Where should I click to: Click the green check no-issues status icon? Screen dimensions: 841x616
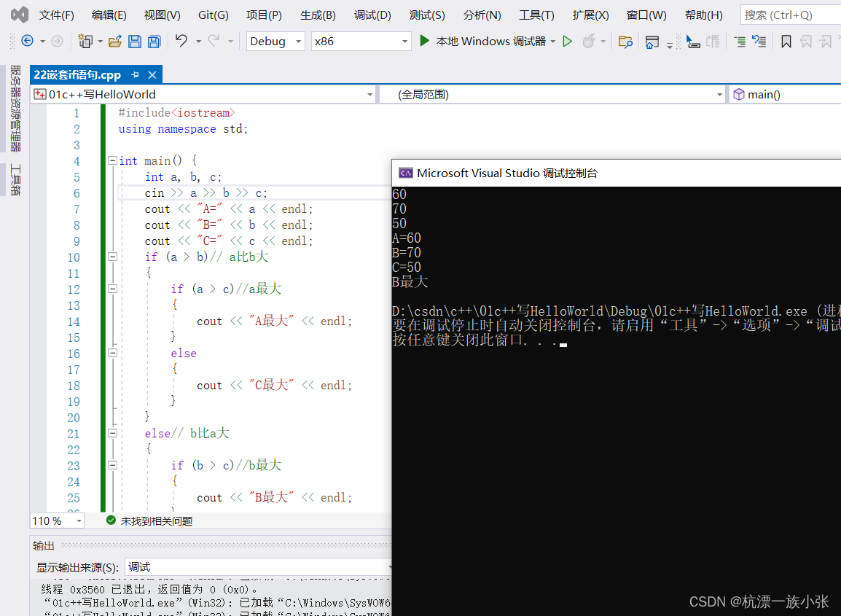point(111,520)
